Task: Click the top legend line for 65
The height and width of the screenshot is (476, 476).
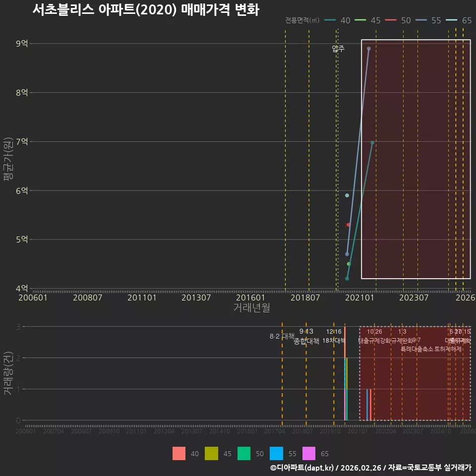Action: (451, 20)
